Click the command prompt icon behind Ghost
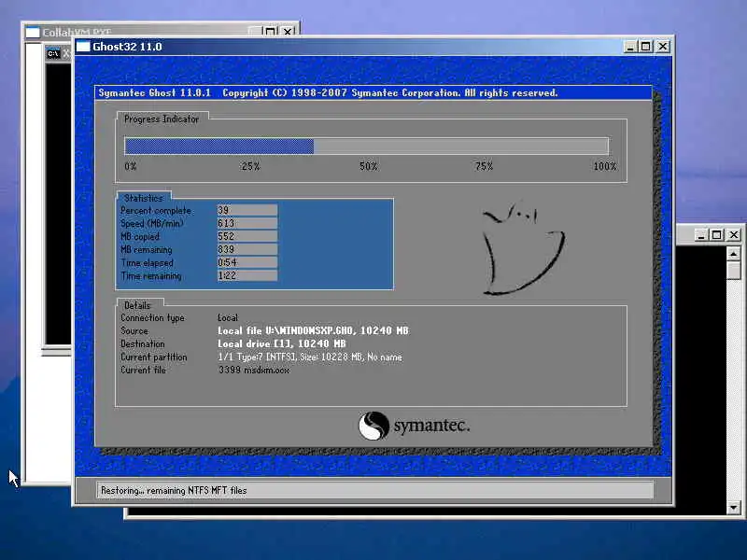This screenshot has height=560, width=747. (x=53, y=53)
